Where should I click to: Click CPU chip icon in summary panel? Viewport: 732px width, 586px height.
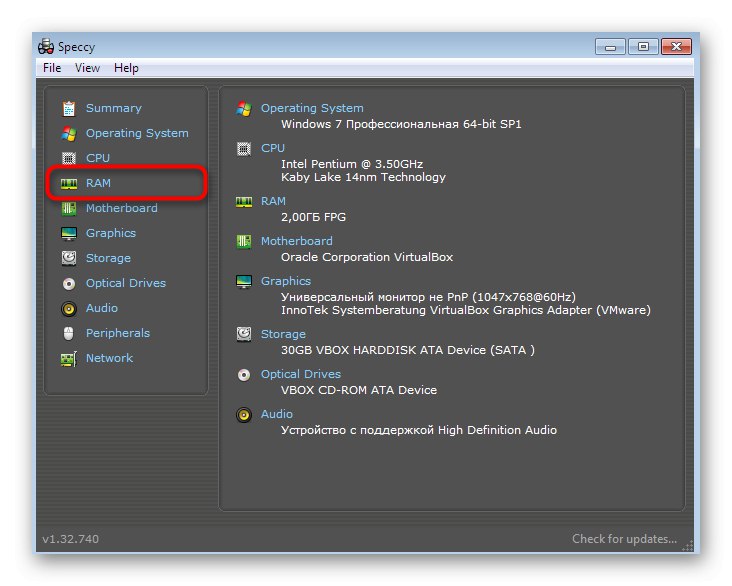(x=244, y=149)
